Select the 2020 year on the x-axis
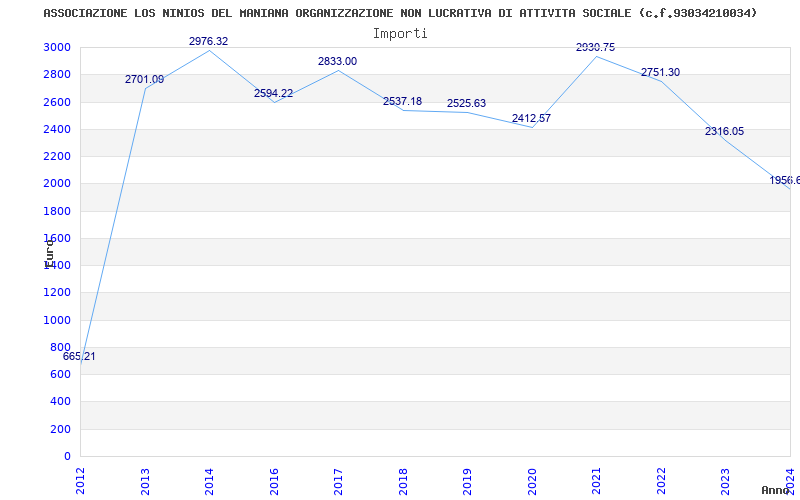 pyautogui.click(x=532, y=481)
